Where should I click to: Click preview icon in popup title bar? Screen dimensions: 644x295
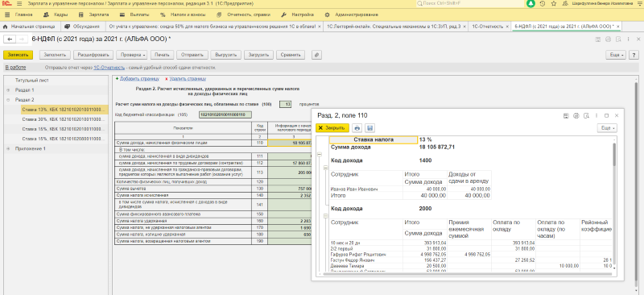(587, 115)
